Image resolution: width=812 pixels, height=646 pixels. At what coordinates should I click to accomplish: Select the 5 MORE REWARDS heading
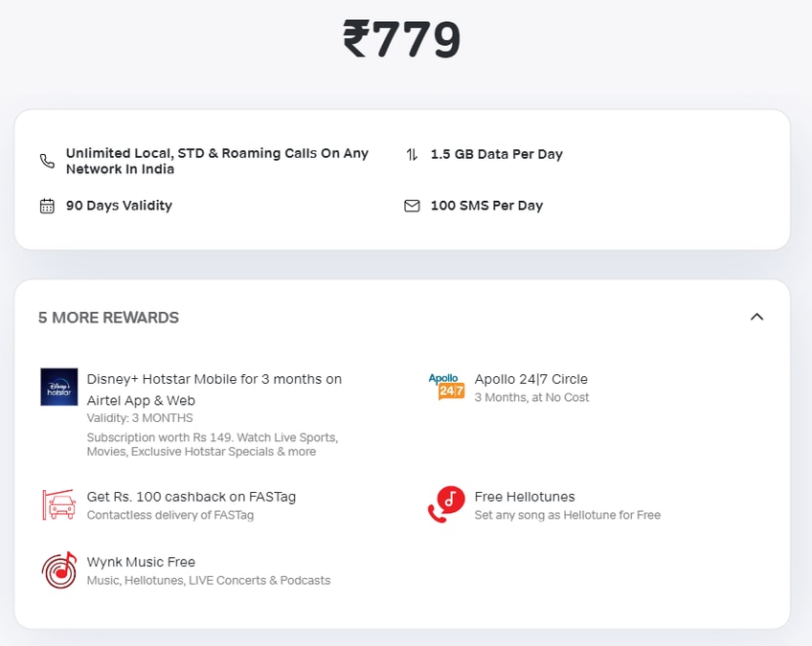108,317
